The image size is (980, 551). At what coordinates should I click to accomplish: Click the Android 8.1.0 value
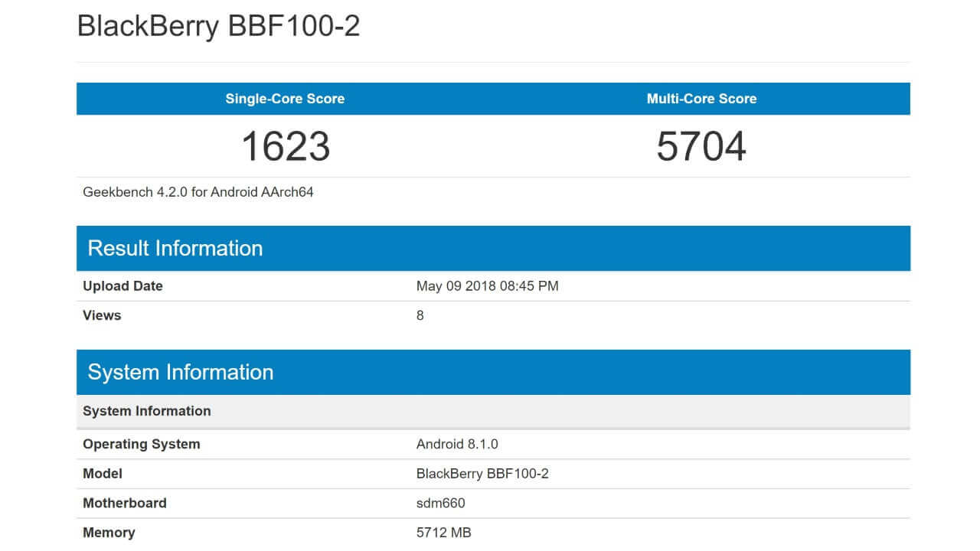coord(457,444)
